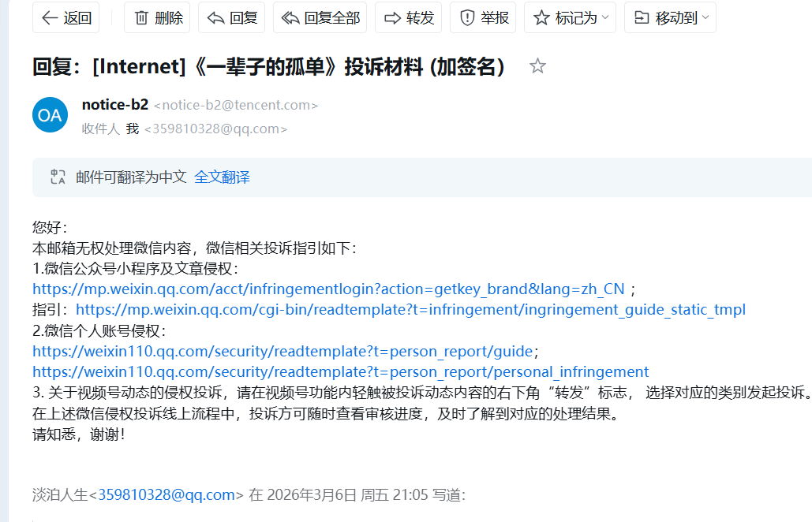Click the reply arrow 回复 icon

click(215, 18)
